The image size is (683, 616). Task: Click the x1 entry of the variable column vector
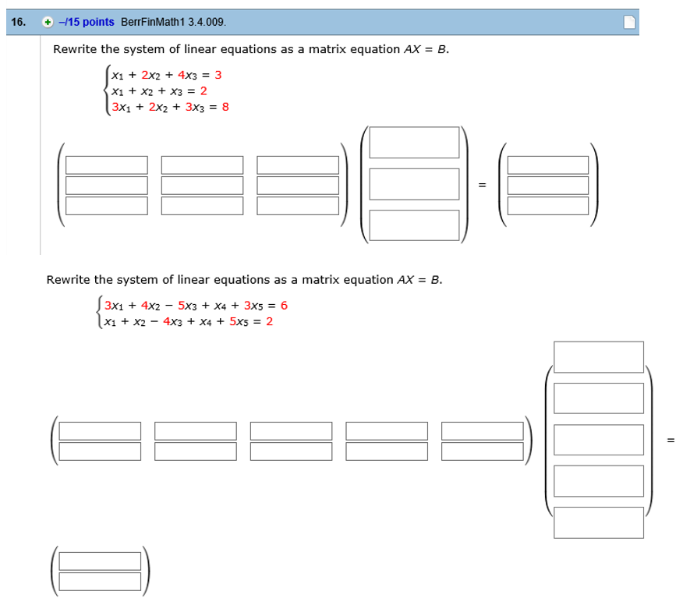point(414,143)
